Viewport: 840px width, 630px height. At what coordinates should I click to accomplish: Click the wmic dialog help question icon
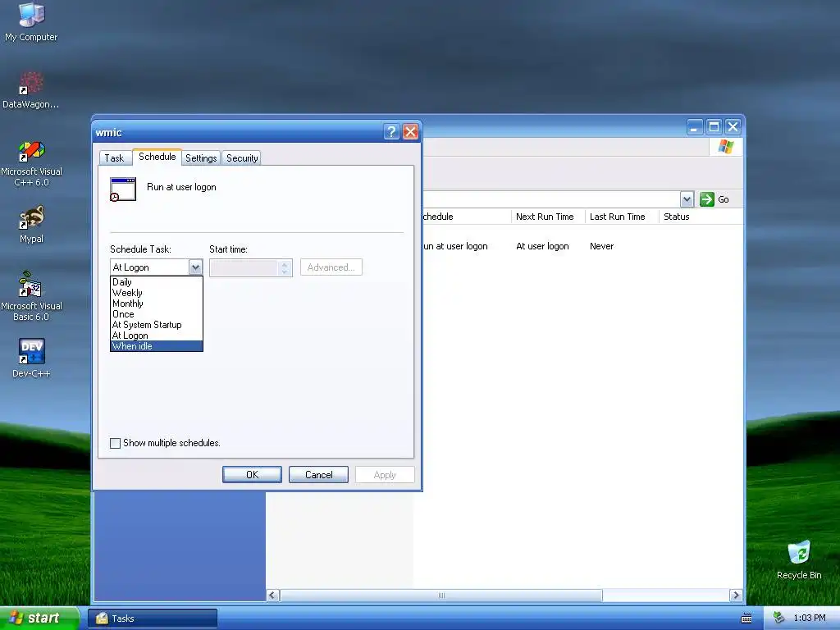(x=391, y=132)
